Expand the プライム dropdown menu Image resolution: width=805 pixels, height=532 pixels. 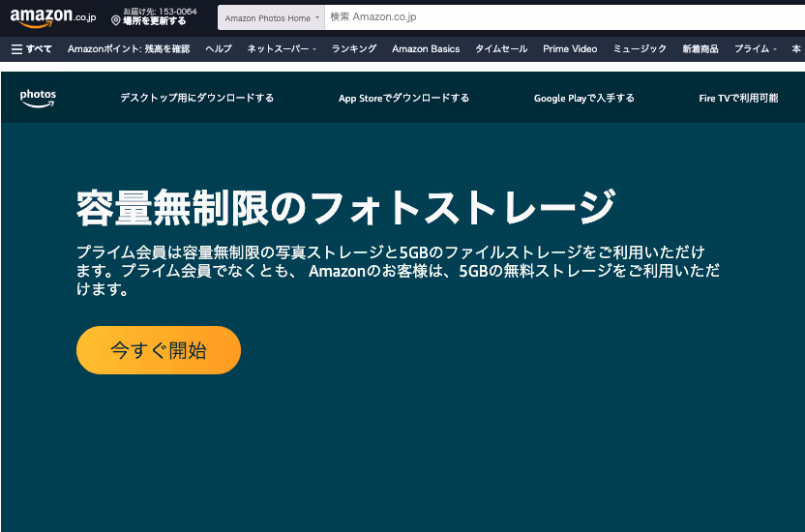pos(756,48)
